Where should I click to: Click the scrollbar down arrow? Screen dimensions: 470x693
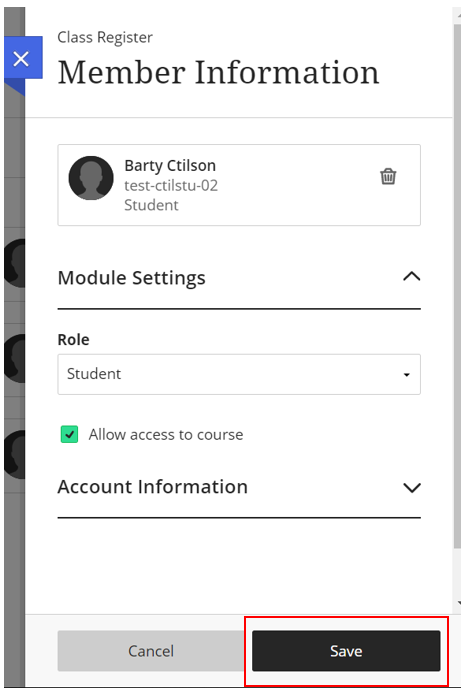coord(459,602)
